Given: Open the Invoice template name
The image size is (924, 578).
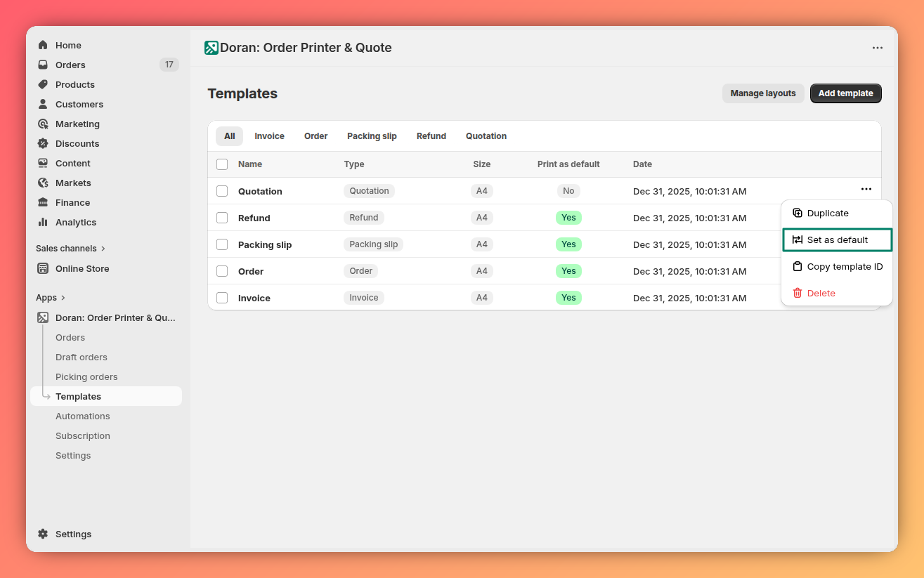Looking at the screenshot, I should (x=254, y=298).
